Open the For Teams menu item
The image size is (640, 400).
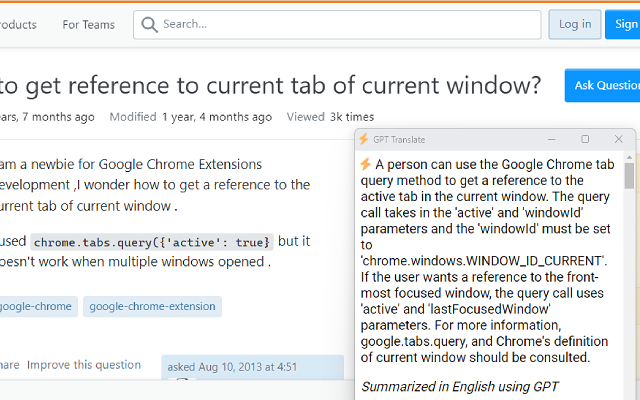89,25
